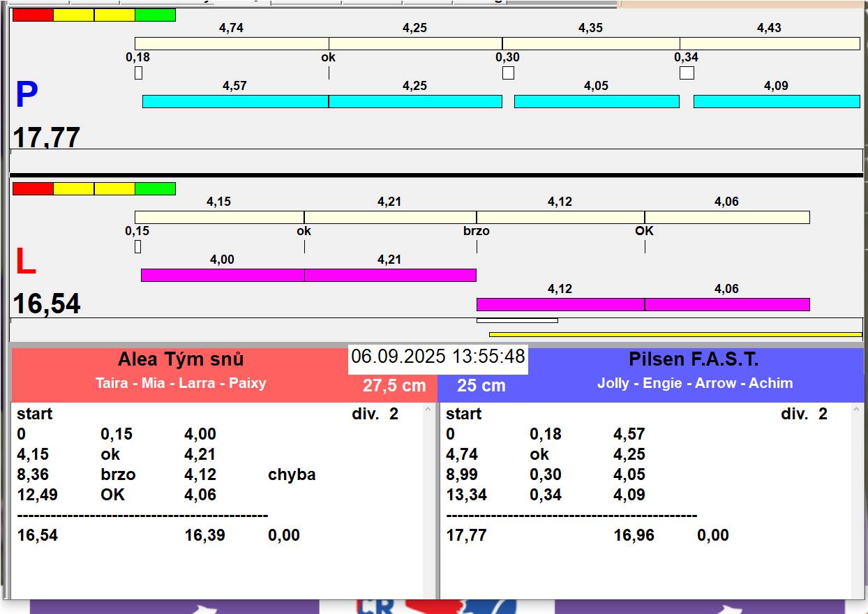
Task: Click the 0,34 cell in Pilsen results table
Action: (546, 495)
